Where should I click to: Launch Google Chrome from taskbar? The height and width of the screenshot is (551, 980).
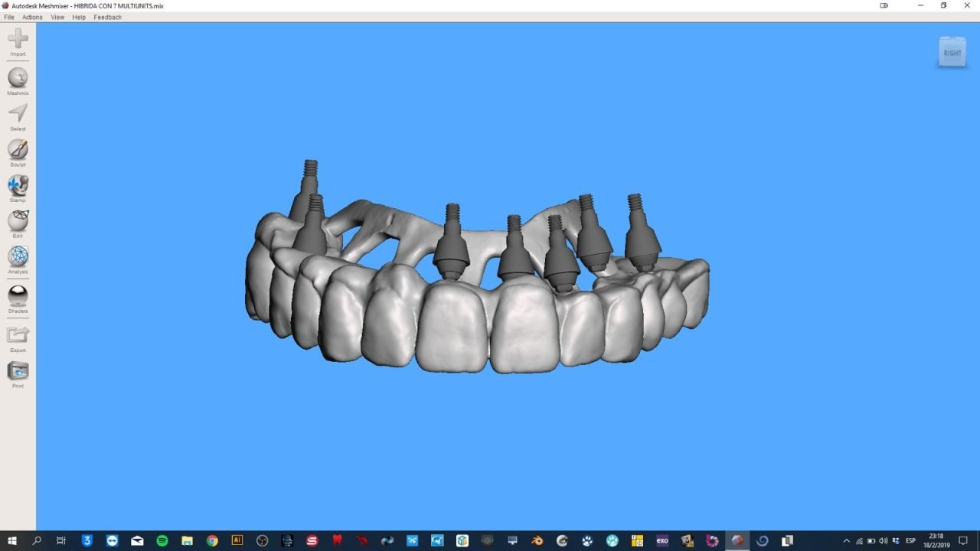point(212,540)
